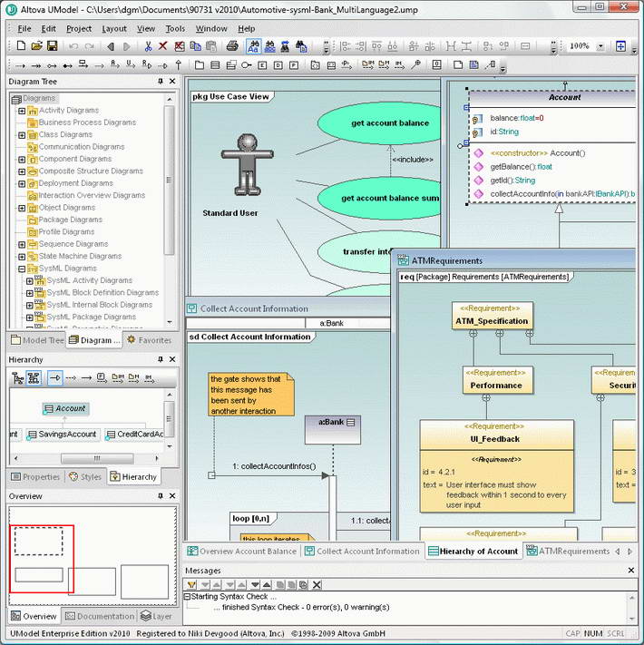
Task: Click Hierarchy panel horizontal scrollbar thumb
Action: click(97, 458)
